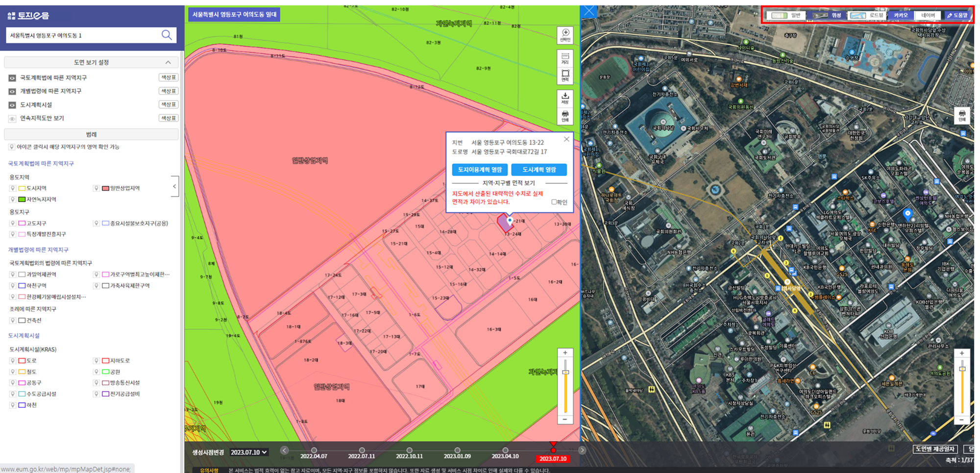Close the satellite panel with blue X icon
980x473 pixels.
click(589, 11)
